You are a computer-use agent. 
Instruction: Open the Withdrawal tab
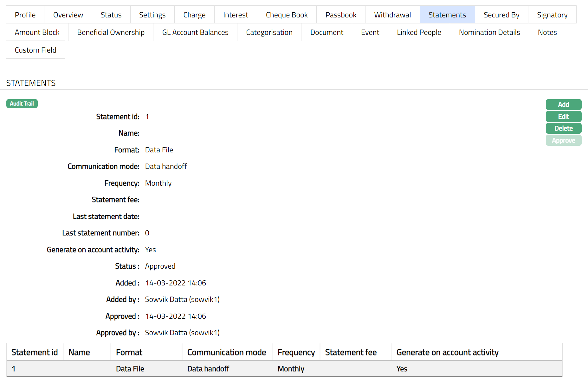(x=392, y=15)
